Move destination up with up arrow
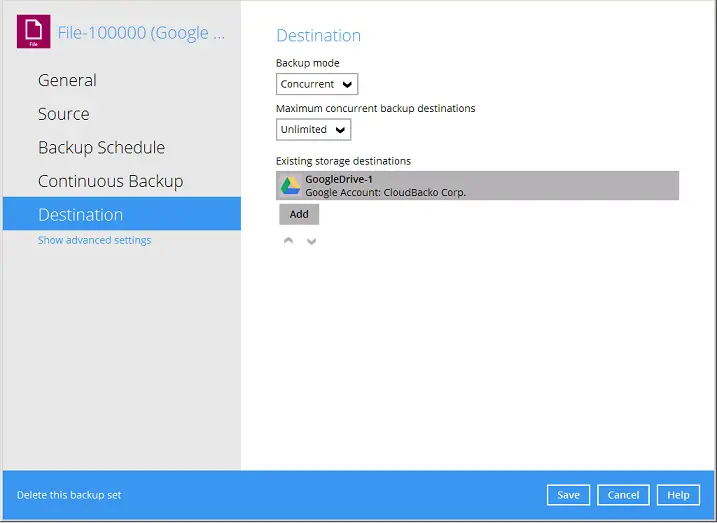Viewport: 717px width, 523px height. [289, 241]
